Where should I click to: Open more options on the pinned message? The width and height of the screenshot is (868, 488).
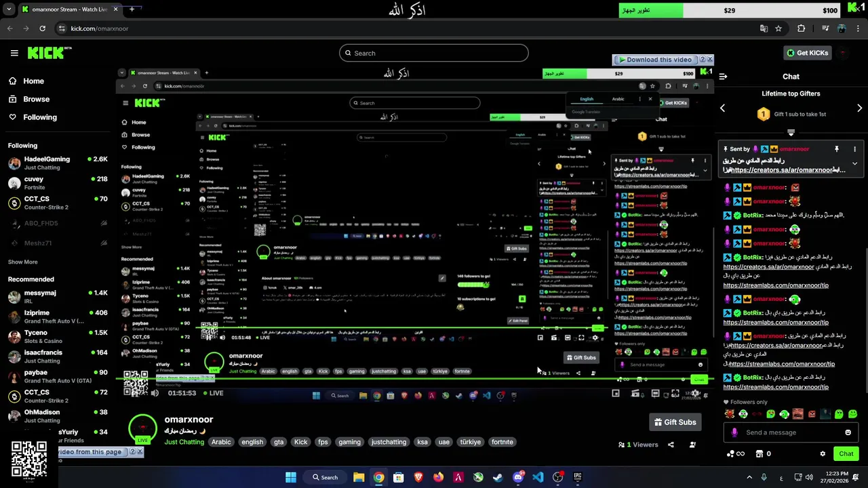854,149
